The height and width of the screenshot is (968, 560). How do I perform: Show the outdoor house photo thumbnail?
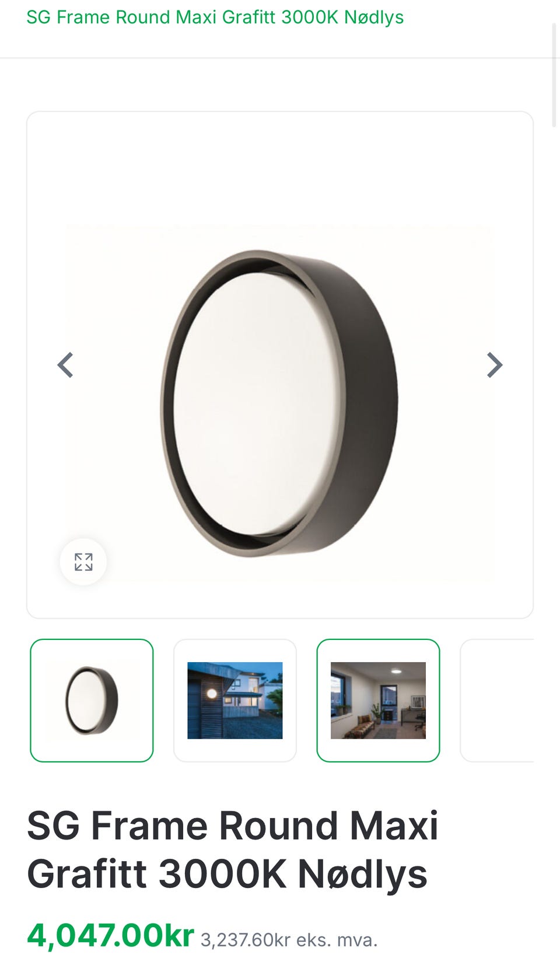pyautogui.click(x=235, y=701)
